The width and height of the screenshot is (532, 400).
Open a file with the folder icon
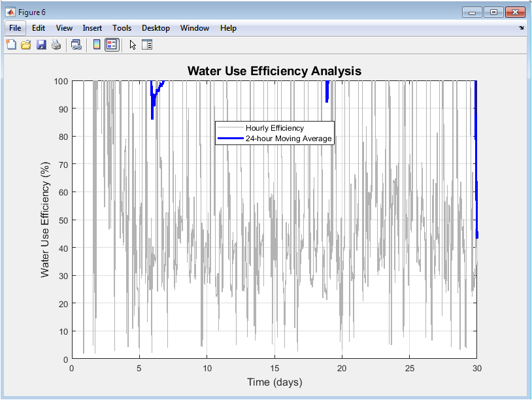[x=26, y=45]
